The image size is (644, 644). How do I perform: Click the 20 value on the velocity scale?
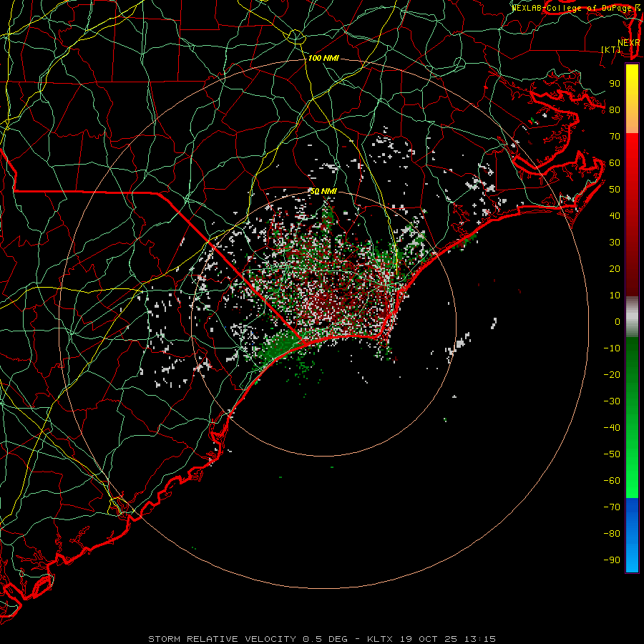click(615, 269)
